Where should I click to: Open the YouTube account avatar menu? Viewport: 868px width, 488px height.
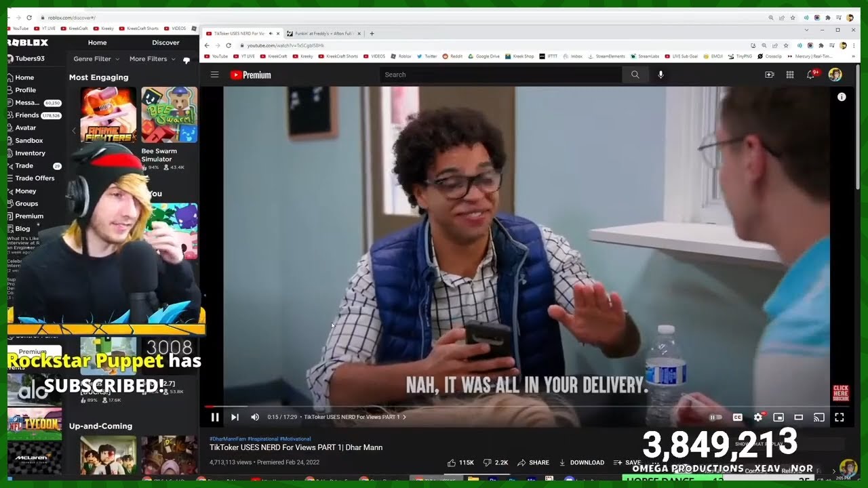(x=835, y=75)
